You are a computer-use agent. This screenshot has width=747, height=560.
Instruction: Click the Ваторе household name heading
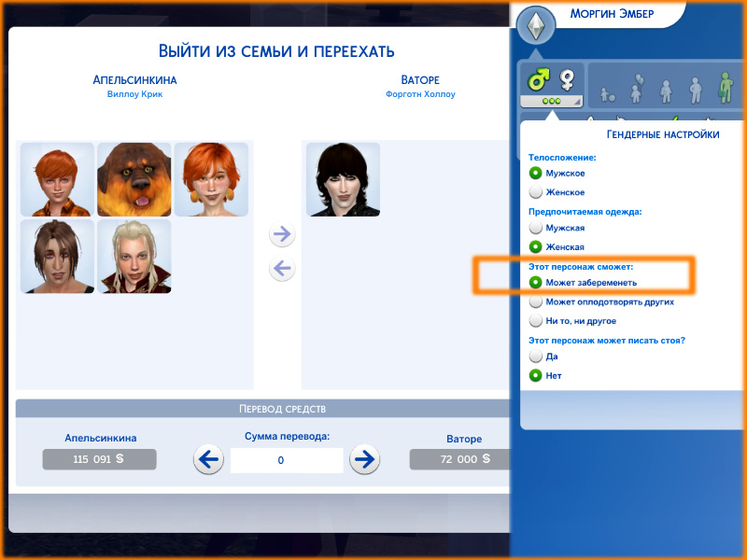coord(420,79)
